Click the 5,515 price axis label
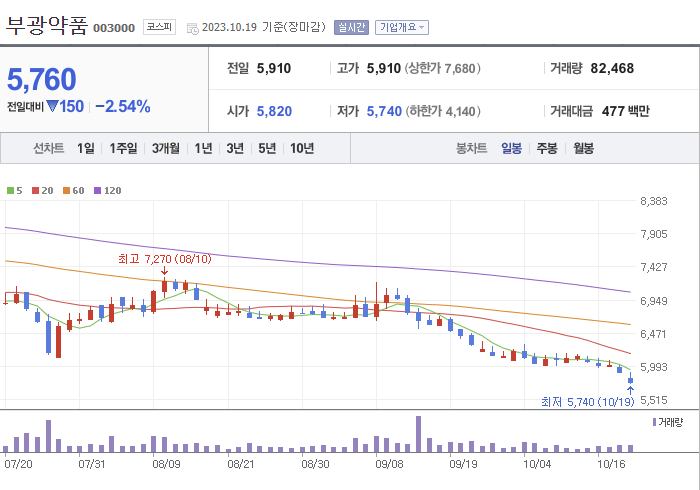Image resolution: width=700 pixels, height=490 pixels. 654,400
